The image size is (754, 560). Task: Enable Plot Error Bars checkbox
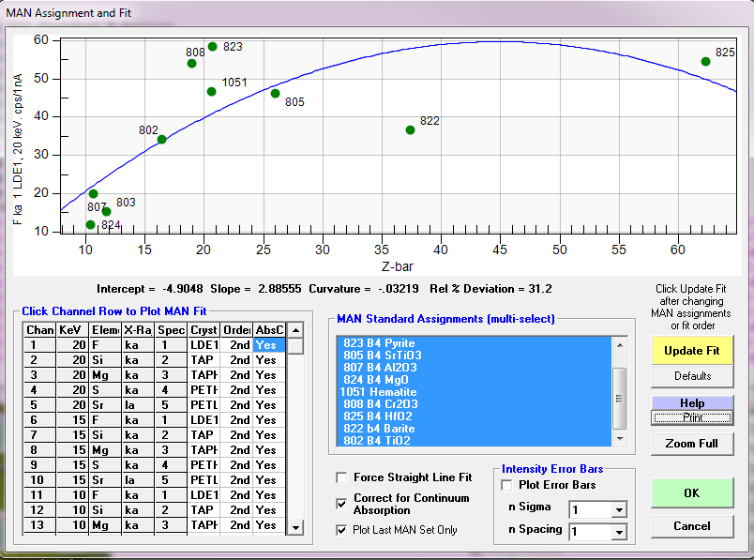[x=507, y=485]
